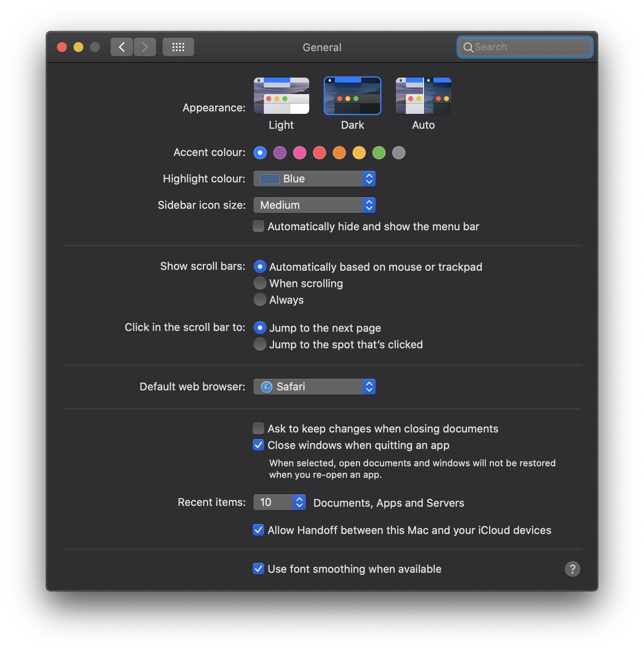Click the "Documents, Apps and Servers" text

tap(389, 503)
